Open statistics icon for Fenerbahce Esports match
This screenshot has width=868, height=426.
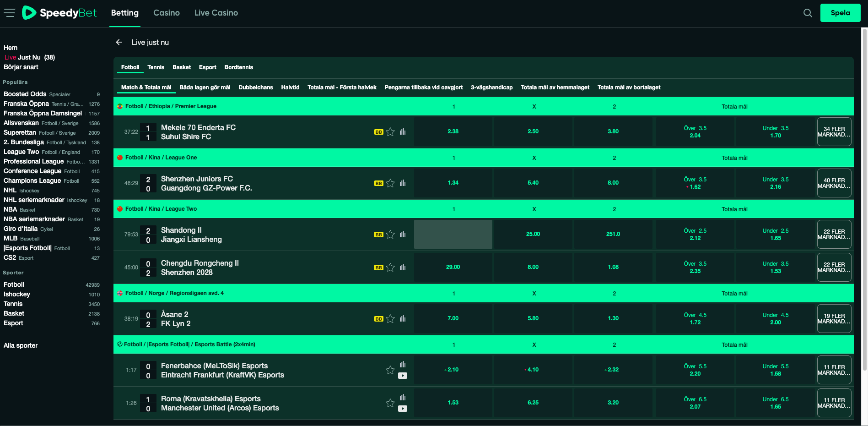tap(403, 365)
